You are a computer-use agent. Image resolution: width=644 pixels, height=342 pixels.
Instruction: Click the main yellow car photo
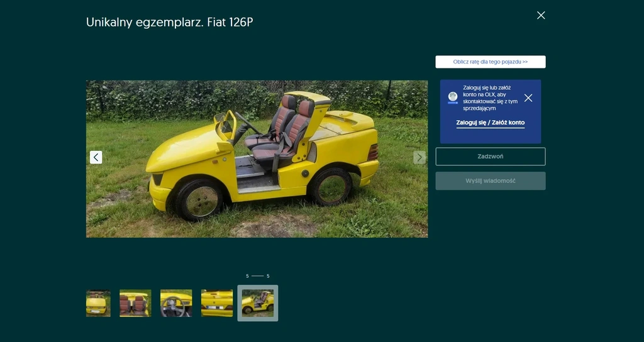pyautogui.click(x=257, y=159)
